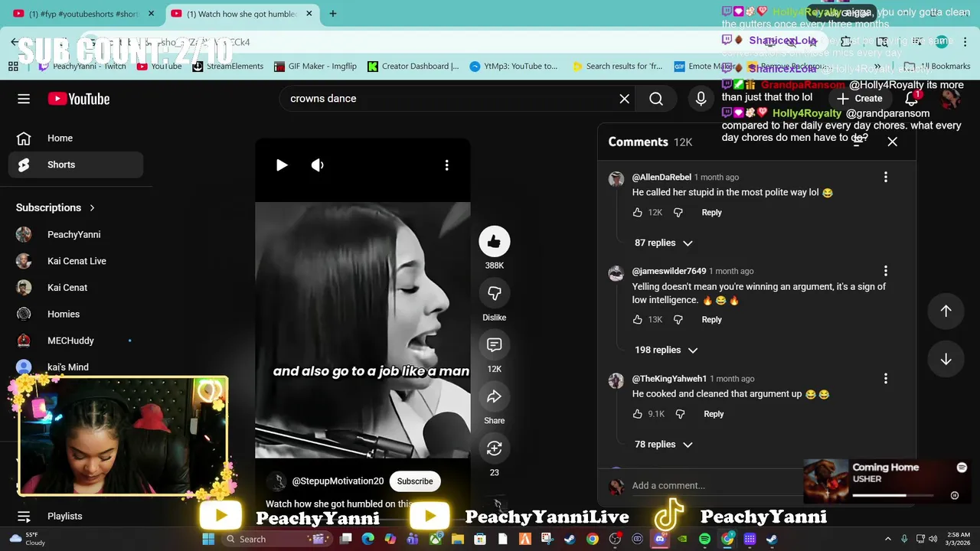
Task: Dislike AllenDaRebel's comment
Action: pyautogui.click(x=678, y=213)
